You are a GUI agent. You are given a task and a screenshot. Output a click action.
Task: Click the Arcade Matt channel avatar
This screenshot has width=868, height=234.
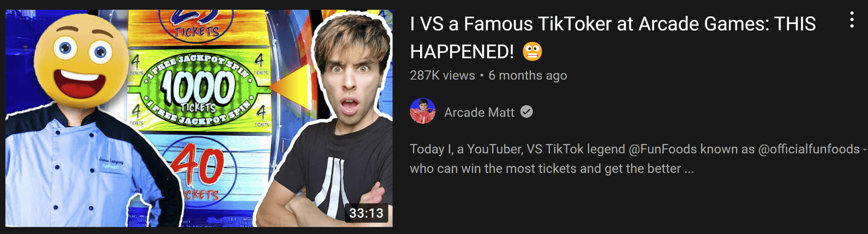point(422,111)
